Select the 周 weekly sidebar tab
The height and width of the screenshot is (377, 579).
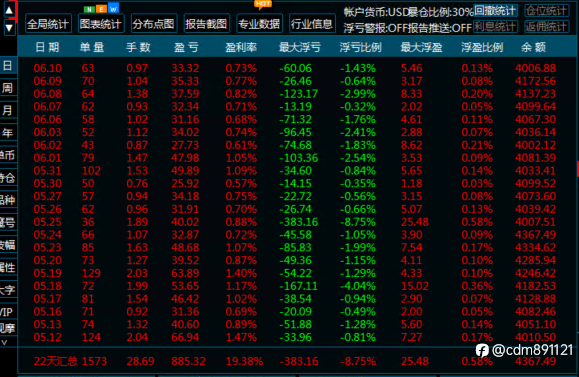(8, 88)
